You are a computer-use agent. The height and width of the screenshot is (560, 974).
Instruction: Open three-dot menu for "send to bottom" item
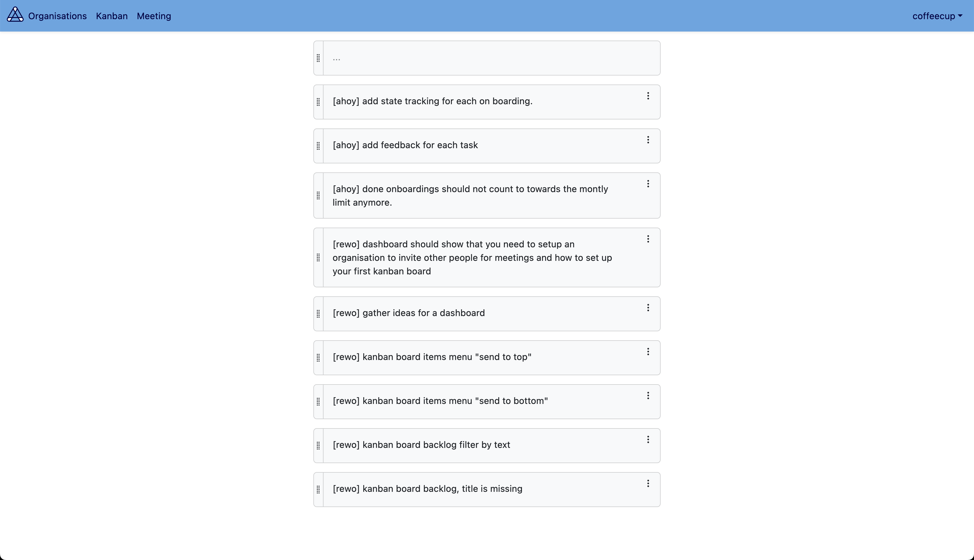tap(648, 396)
